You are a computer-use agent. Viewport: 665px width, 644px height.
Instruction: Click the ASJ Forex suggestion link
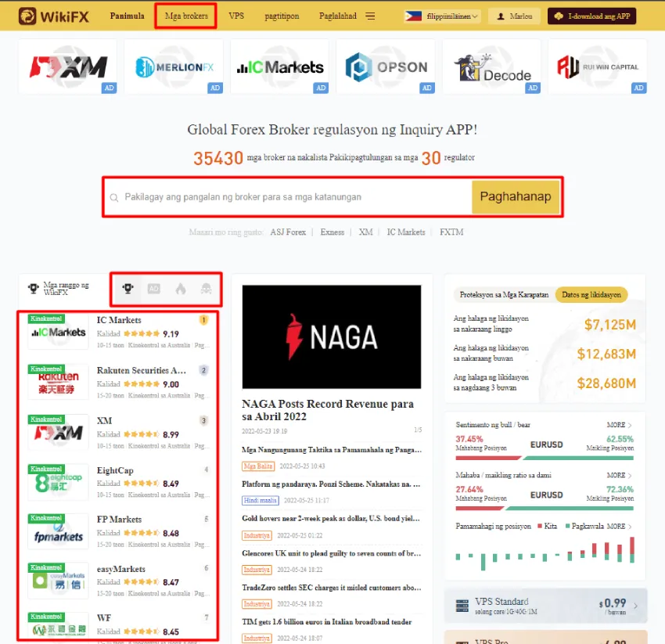click(x=288, y=232)
